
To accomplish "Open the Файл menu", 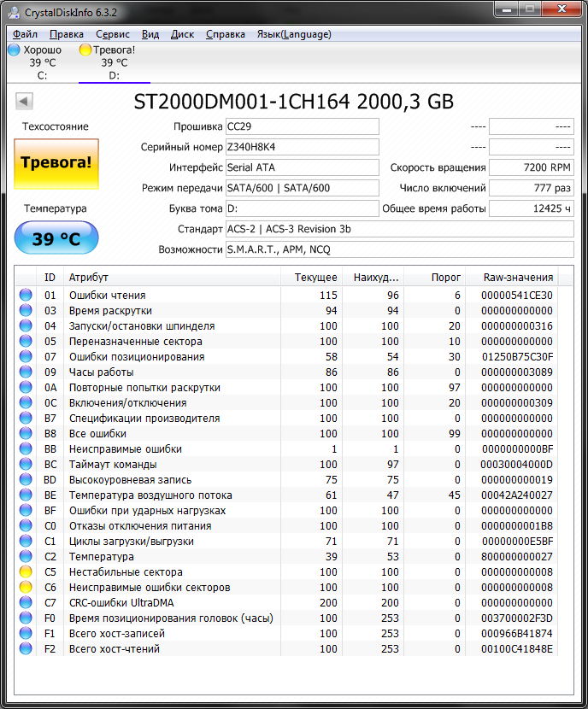I will [x=25, y=34].
